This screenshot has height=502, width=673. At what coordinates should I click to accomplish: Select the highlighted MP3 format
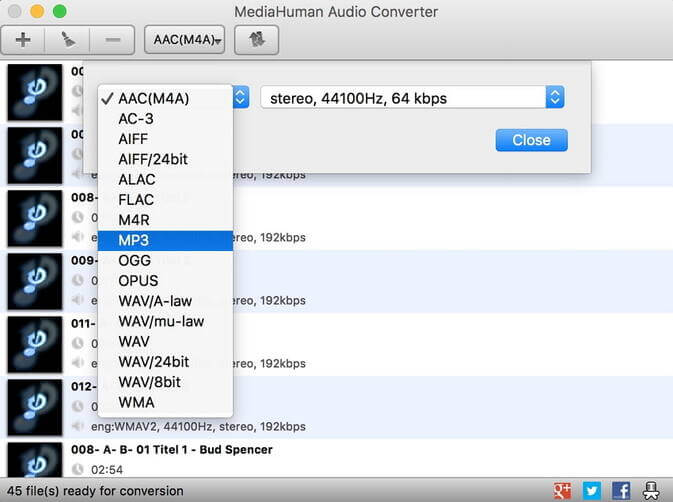point(165,240)
